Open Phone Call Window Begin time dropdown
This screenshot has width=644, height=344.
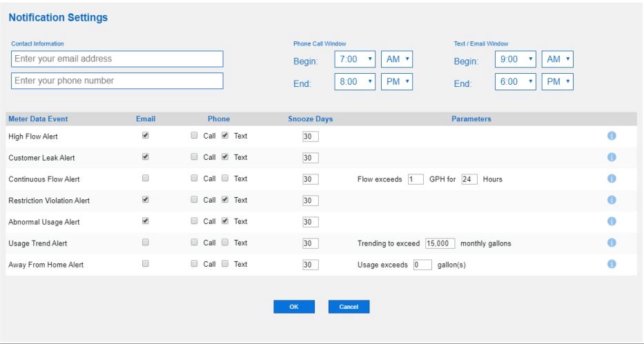pyautogui.click(x=355, y=60)
